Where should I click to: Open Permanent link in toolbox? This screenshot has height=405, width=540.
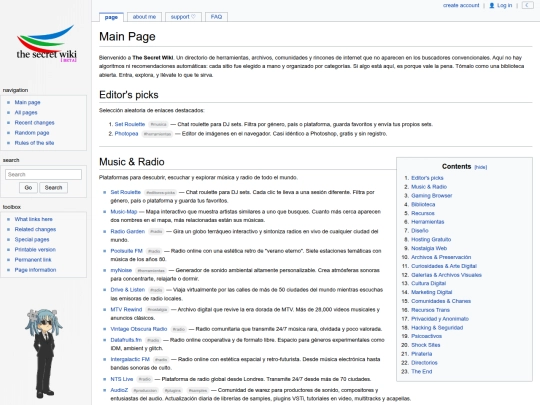tap(33, 260)
